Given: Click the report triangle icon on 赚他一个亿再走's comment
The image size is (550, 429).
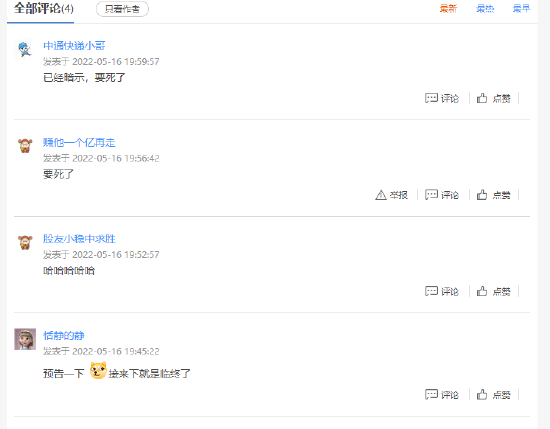Looking at the screenshot, I should pyautogui.click(x=381, y=195).
